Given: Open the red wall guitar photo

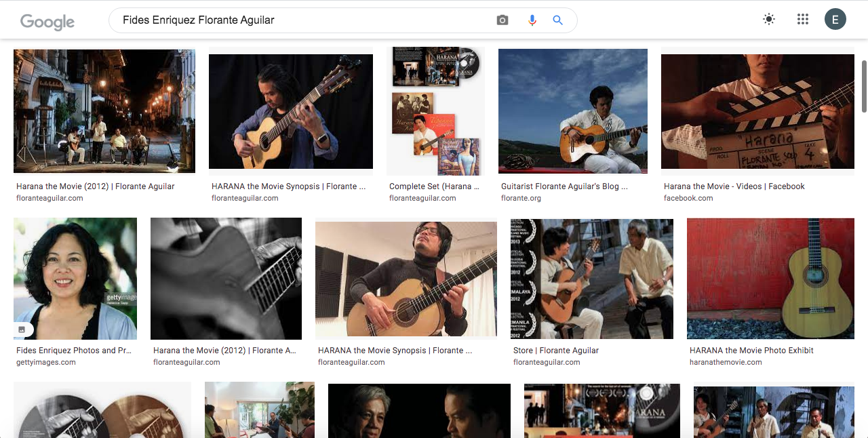Looking at the screenshot, I should click(770, 278).
